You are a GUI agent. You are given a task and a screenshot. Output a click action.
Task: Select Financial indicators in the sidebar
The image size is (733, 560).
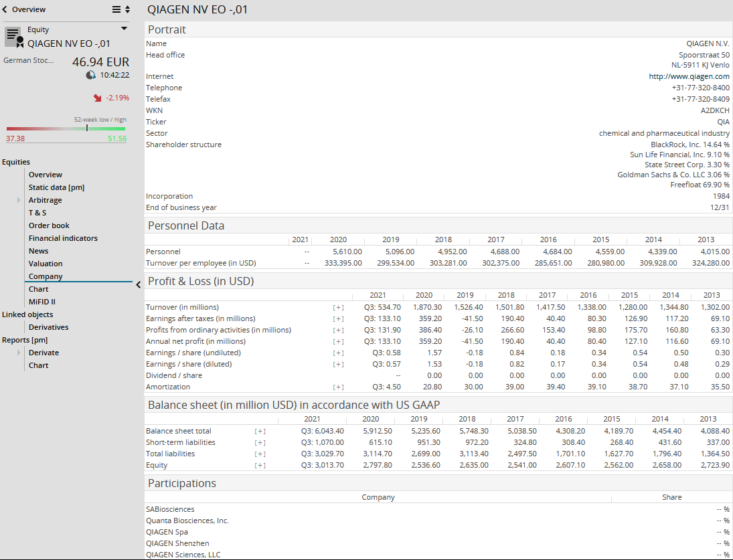coord(63,238)
